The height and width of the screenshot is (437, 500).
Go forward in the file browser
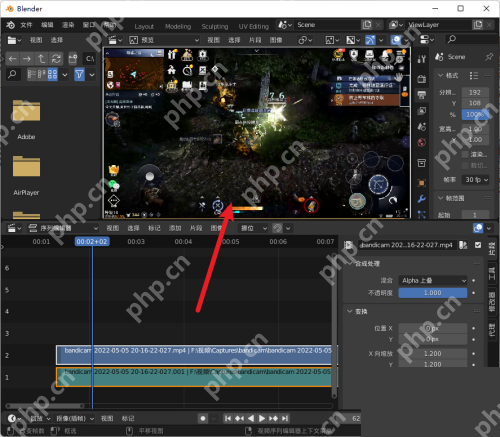click(x=27, y=59)
